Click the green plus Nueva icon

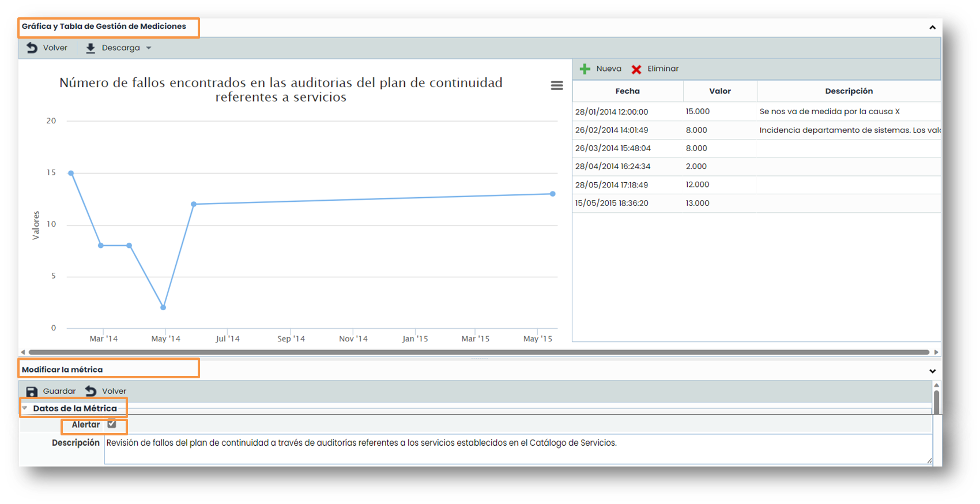(x=585, y=69)
